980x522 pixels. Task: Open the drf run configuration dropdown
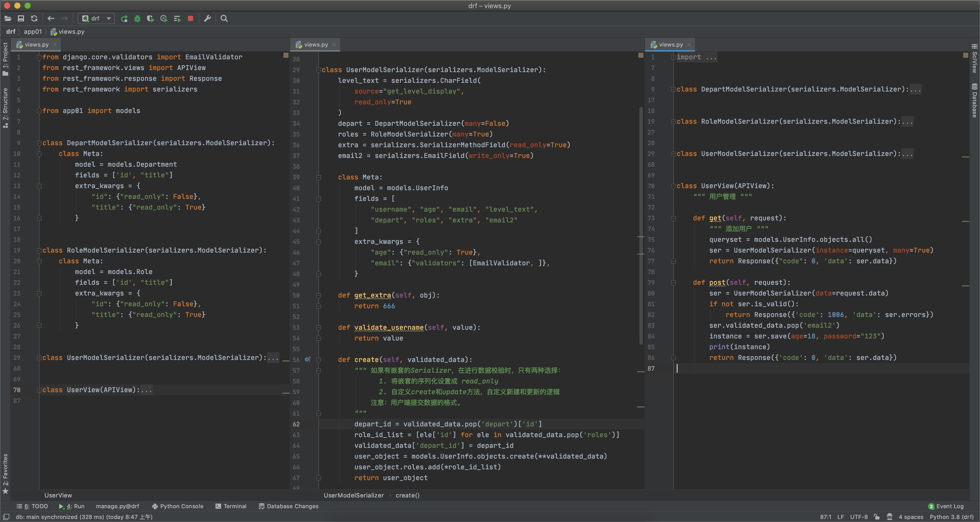109,18
